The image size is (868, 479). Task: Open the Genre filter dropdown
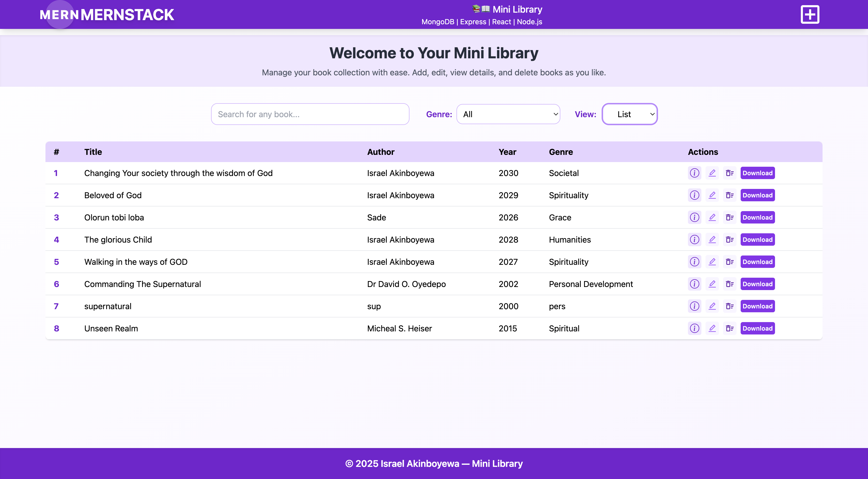click(508, 114)
